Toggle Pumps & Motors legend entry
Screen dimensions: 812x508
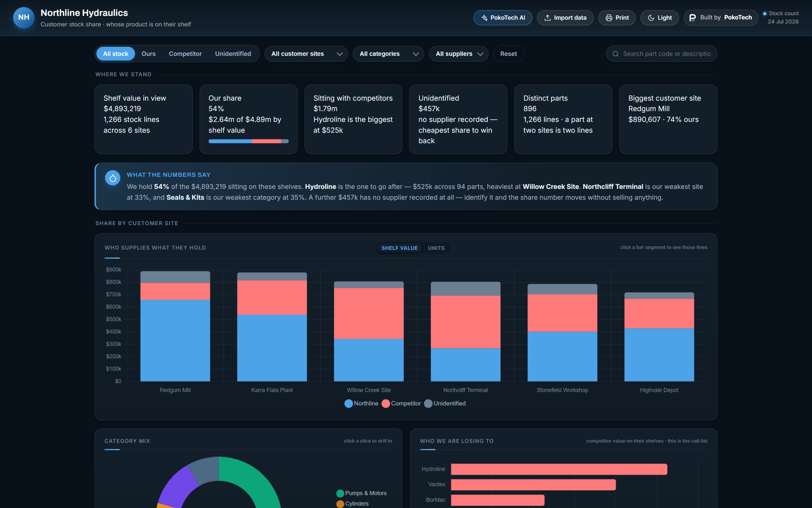click(361, 493)
